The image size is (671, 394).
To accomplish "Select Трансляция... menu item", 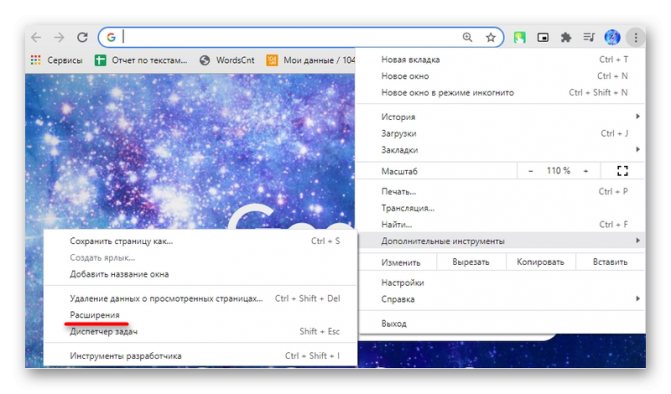I will (501, 208).
